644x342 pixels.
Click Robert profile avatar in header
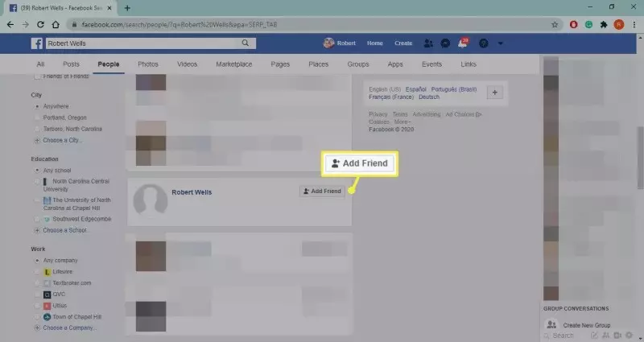click(328, 43)
